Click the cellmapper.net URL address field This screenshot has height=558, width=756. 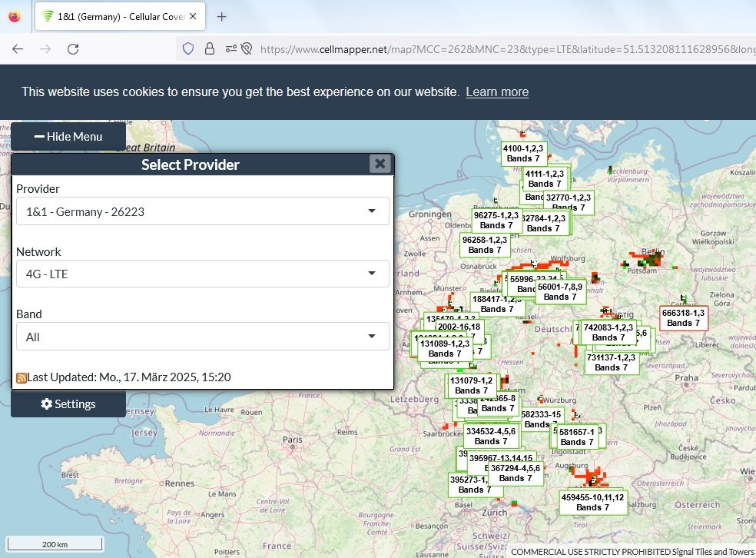(506, 49)
